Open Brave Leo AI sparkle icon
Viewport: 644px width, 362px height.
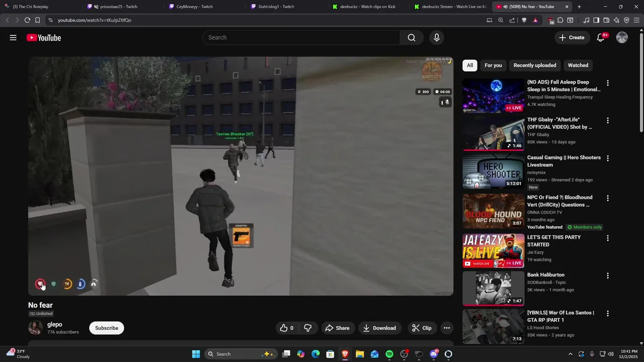pyautogui.click(x=616, y=20)
